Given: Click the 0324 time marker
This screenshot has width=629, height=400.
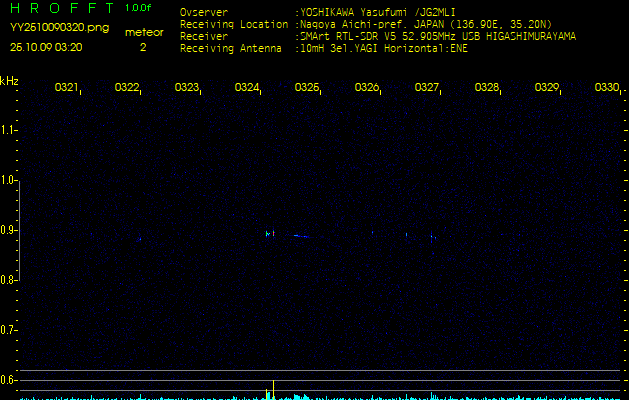Looking at the screenshot, I should (x=246, y=87).
